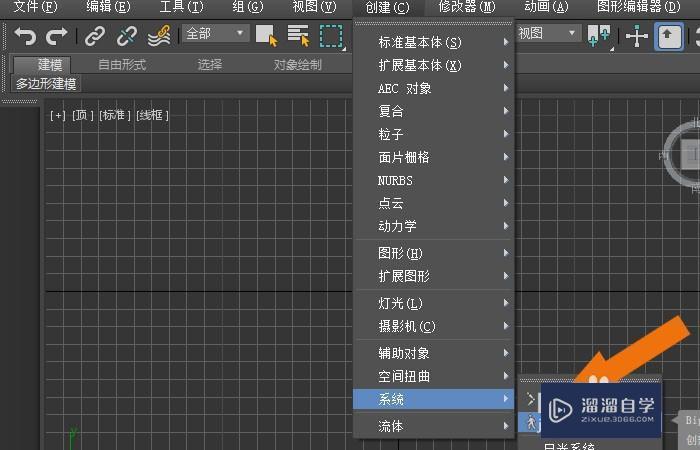This screenshot has width=700, height=450.
Task: Click the Biped figure icon in submenu
Action: pyautogui.click(x=531, y=422)
